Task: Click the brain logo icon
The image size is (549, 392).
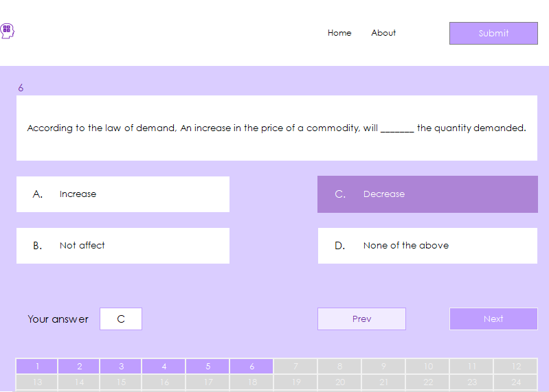Action: 7,30
